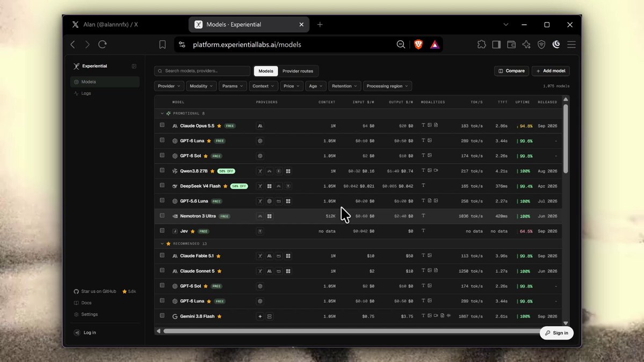Collapse sidebar using icon beside Experiential

tap(134, 66)
